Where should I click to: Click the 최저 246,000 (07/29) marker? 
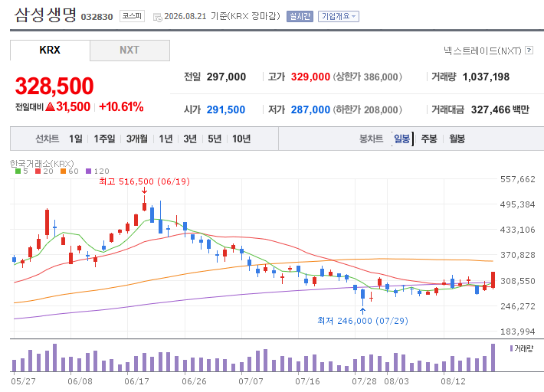tap(362, 321)
